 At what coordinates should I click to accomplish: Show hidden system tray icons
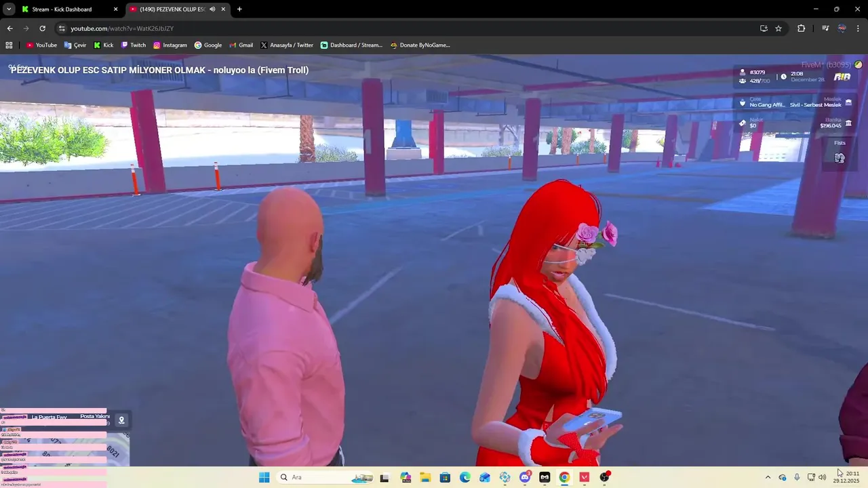[768, 477]
